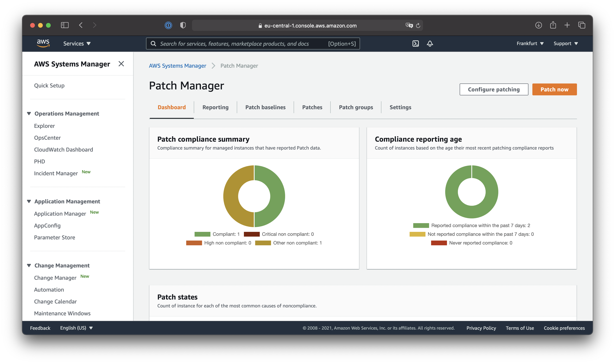Open the Services dropdown menu
This screenshot has width=615, height=364.
coord(77,43)
